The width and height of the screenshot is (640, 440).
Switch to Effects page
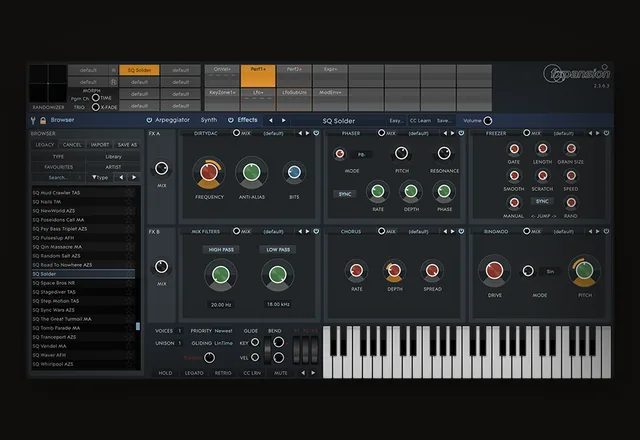click(x=247, y=120)
